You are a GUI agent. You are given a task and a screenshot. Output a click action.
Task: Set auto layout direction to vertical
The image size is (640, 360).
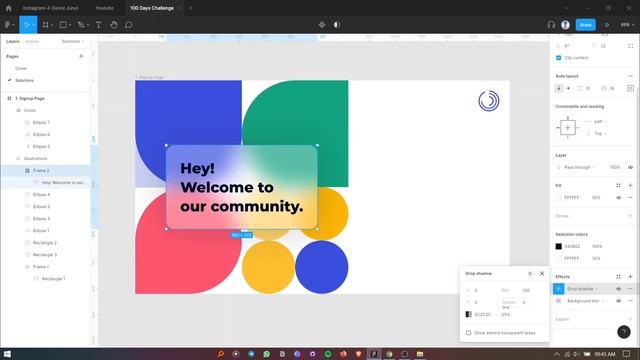pos(559,88)
